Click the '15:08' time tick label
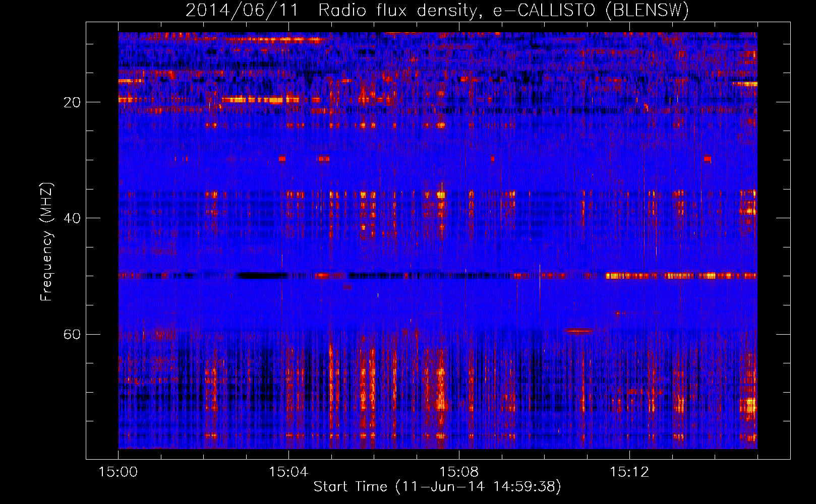The image size is (816, 504). [459, 472]
